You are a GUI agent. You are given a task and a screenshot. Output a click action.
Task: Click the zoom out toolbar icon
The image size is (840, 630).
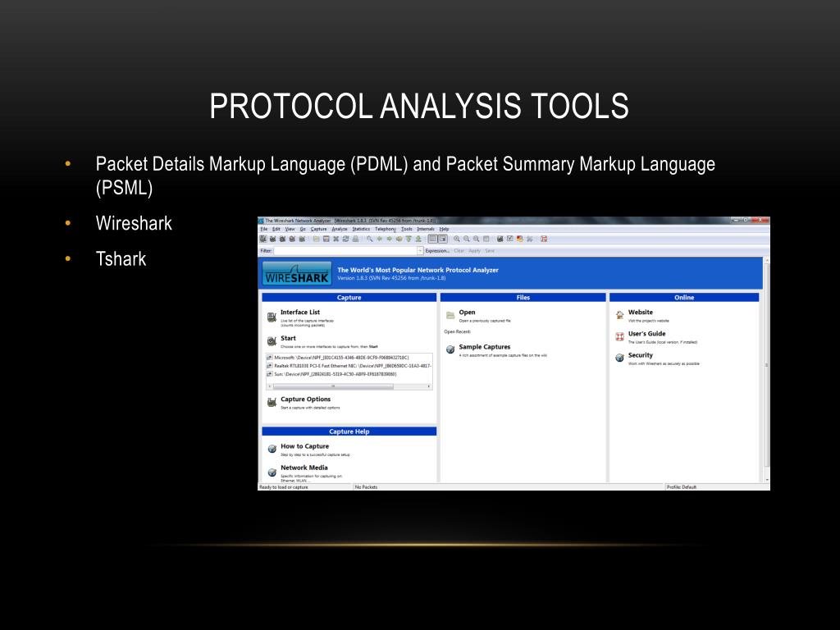click(x=467, y=239)
